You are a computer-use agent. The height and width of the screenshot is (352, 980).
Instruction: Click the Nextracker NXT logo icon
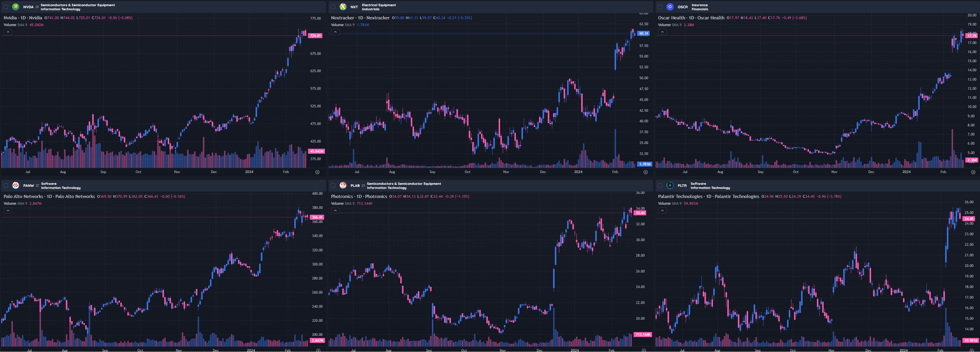coord(343,7)
